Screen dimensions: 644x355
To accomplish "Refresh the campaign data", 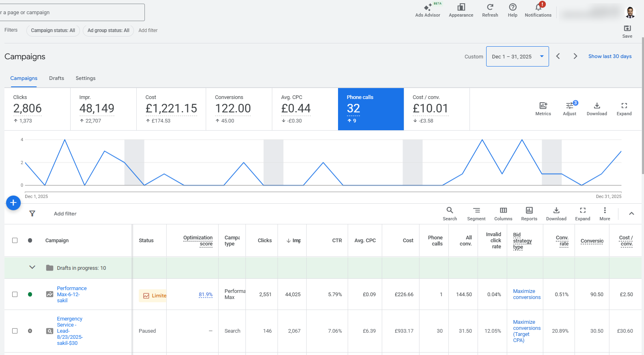I will click(x=490, y=11).
